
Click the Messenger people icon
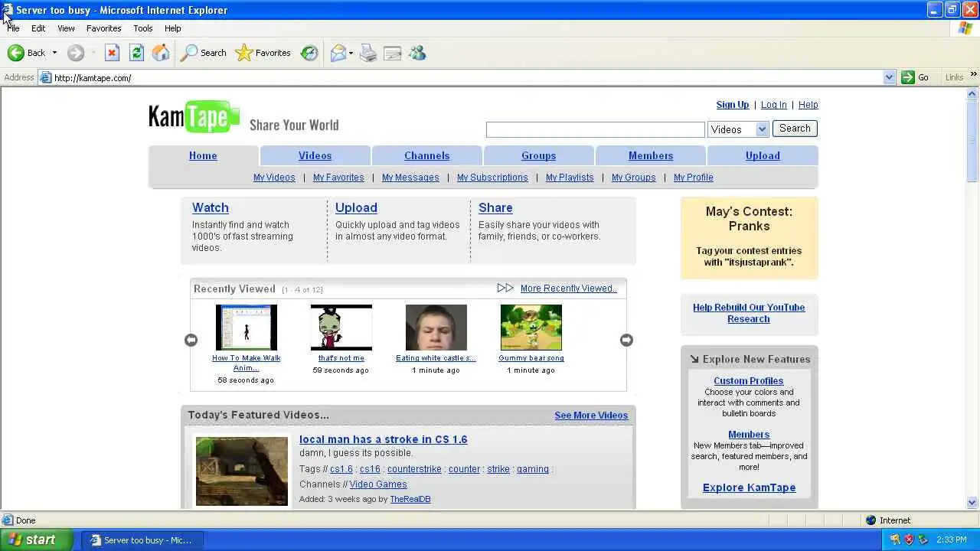tap(417, 53)
